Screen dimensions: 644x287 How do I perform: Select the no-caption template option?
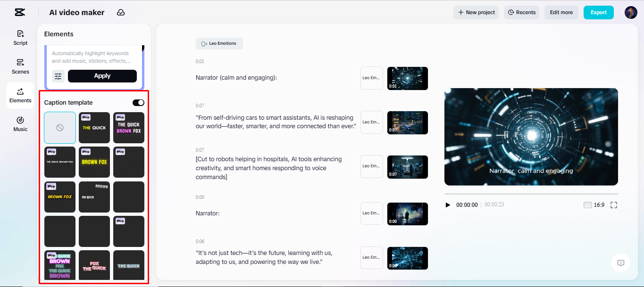coord(59,127)
